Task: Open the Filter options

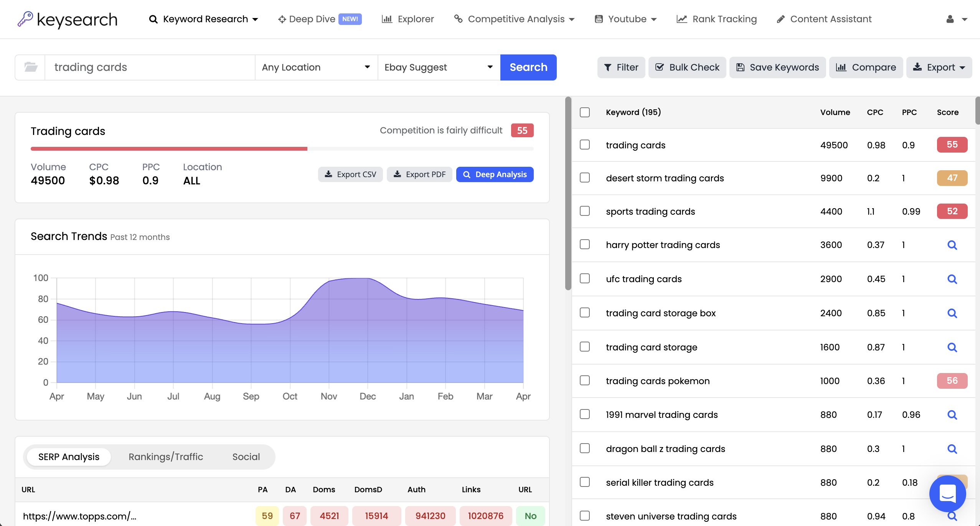Action: pos(621,67)
